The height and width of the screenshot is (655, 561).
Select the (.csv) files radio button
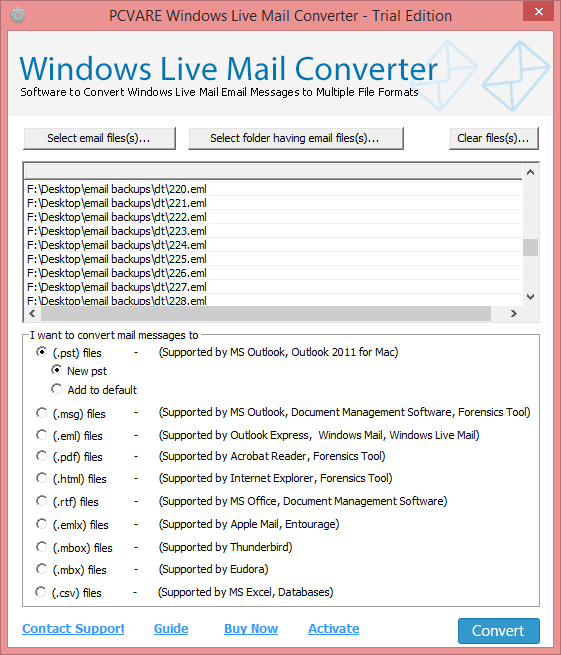coord(41,592)
